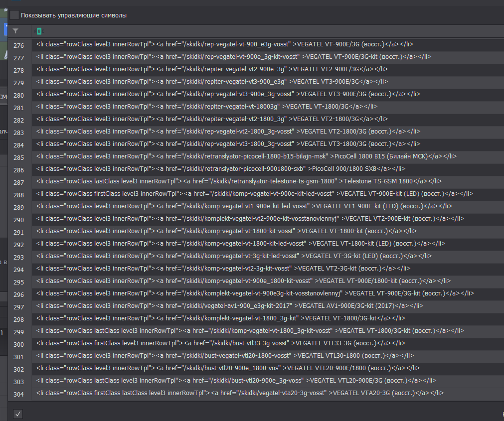Click row number 298
Viewport: 504px width, 421px height.
(x=19, y=319)
